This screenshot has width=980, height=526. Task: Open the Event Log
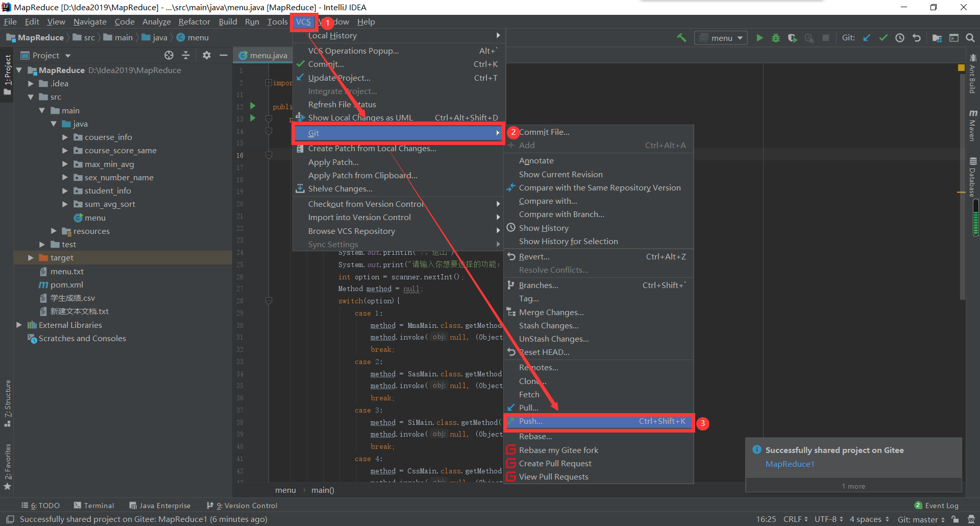click(x=937, y=506)
